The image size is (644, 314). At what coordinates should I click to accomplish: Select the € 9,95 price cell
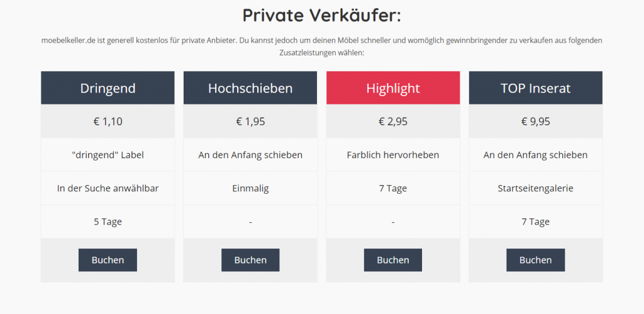(536, 121)
